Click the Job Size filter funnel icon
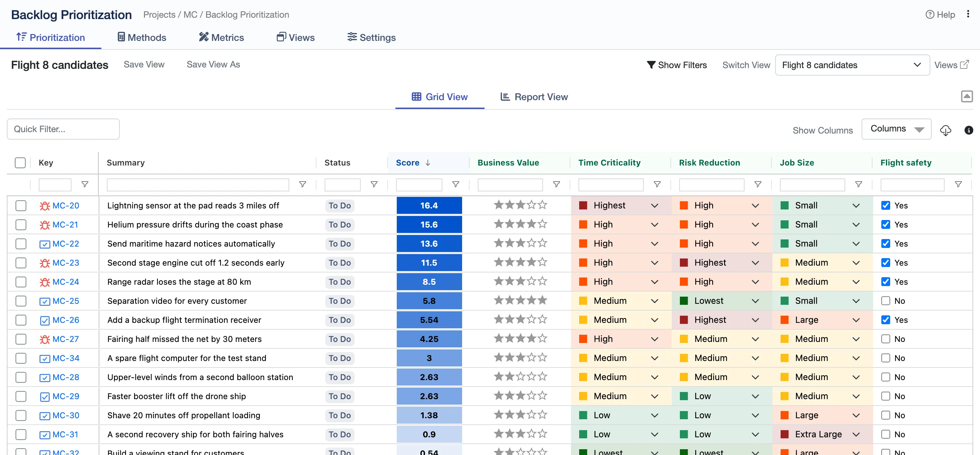 (859, 184)
